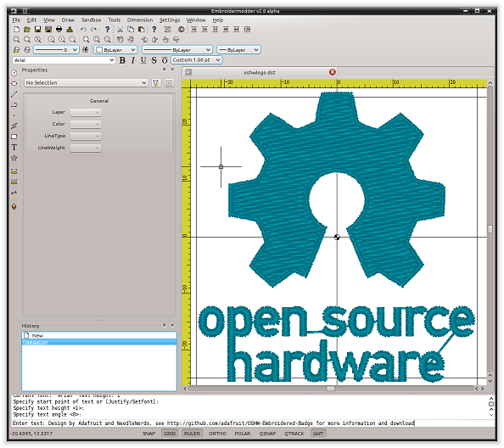Open the Custom 1.00 pt text size dropdown

pos(196,60)
